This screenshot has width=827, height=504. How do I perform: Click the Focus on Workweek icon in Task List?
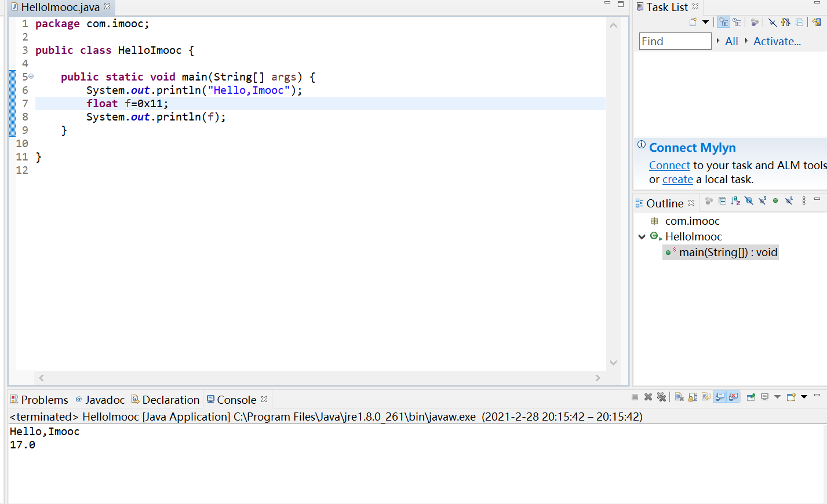pos(755,22)
